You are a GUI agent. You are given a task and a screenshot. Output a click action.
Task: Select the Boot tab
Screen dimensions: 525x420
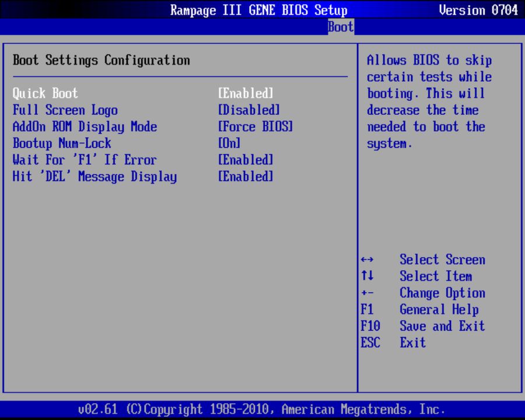click(x=341, y=27)
